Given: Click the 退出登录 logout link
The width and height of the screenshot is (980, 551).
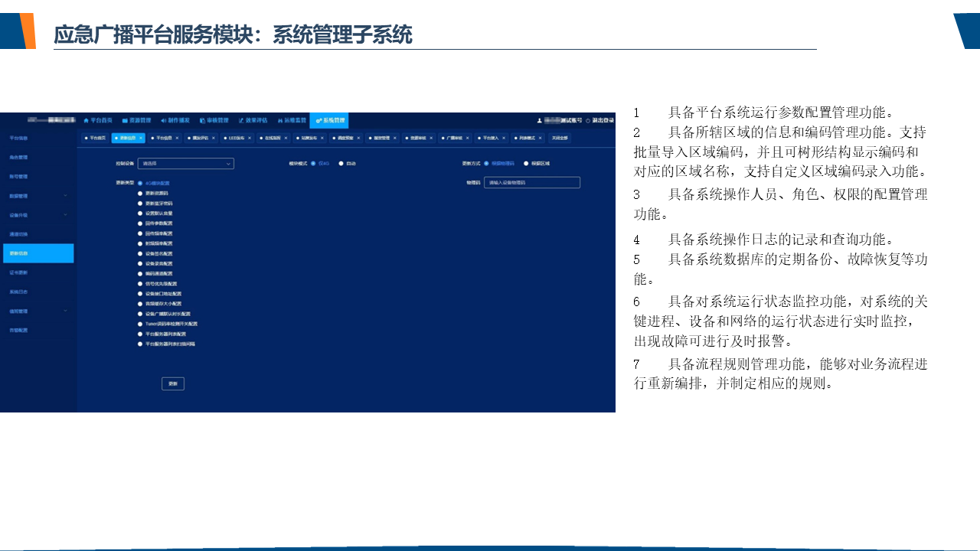Looking at the screenshot, I should (600, 120).
